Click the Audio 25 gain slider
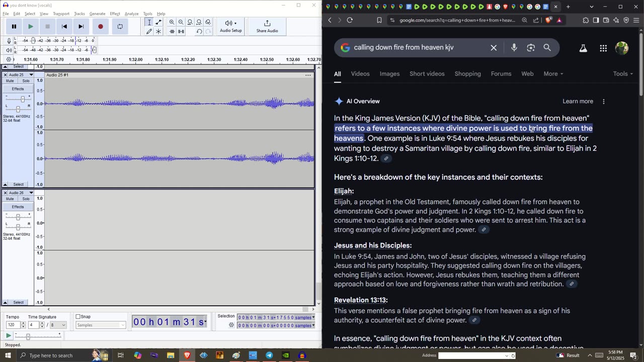The width and height of the screenshot is (644, 362). pyautogui.click(x=22, y=99)
